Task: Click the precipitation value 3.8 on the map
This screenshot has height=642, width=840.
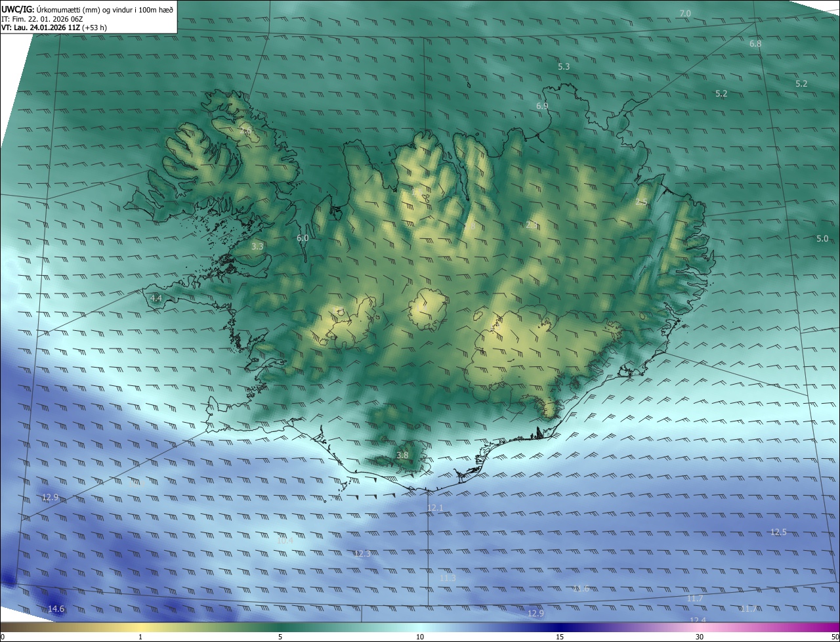Action: click(x=402, y=455)
